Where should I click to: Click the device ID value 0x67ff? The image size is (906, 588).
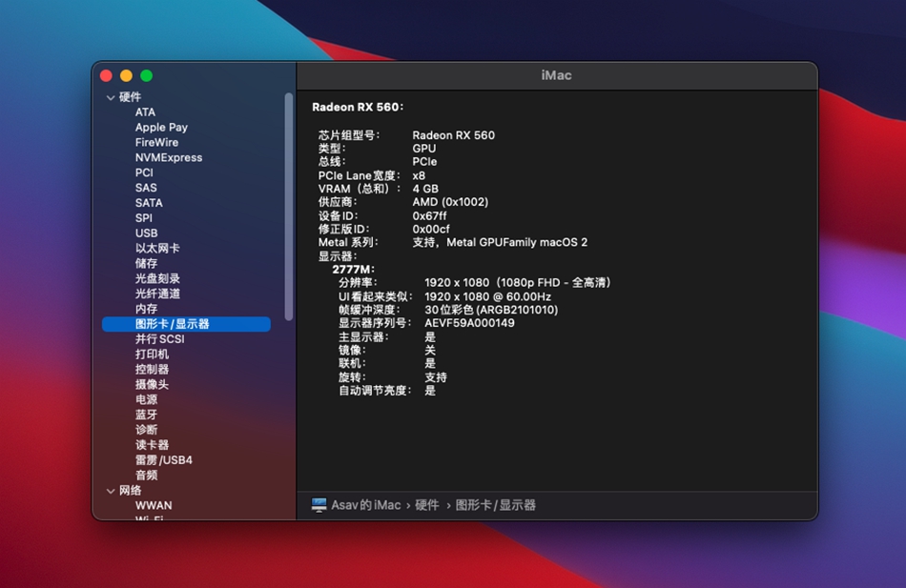point(429,215)
